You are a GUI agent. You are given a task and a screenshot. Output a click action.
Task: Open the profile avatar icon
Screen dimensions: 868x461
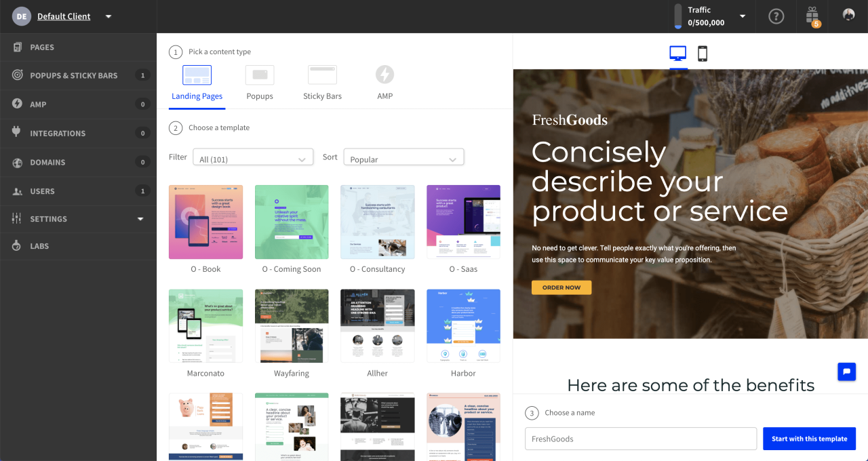click(x=848, y=16)
